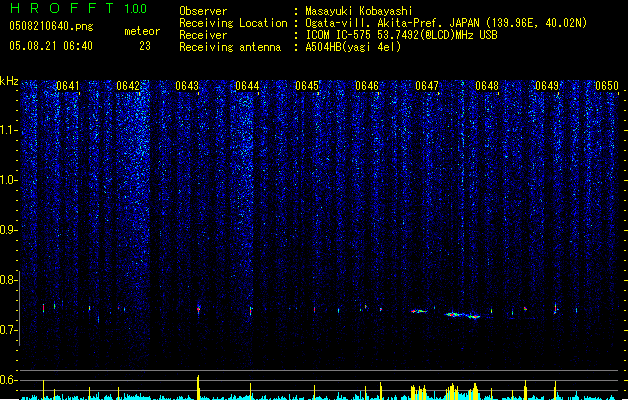Screen dimensions: 629x400
Task: Click the tall yellow power spike at 0643
Action: pos(198,387)
